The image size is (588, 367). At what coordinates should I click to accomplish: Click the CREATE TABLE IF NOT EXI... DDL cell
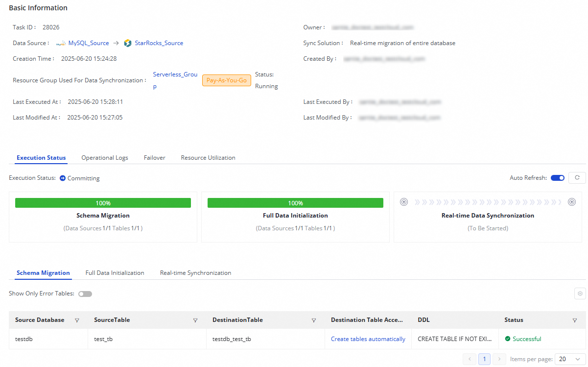(x=455, y=339)
